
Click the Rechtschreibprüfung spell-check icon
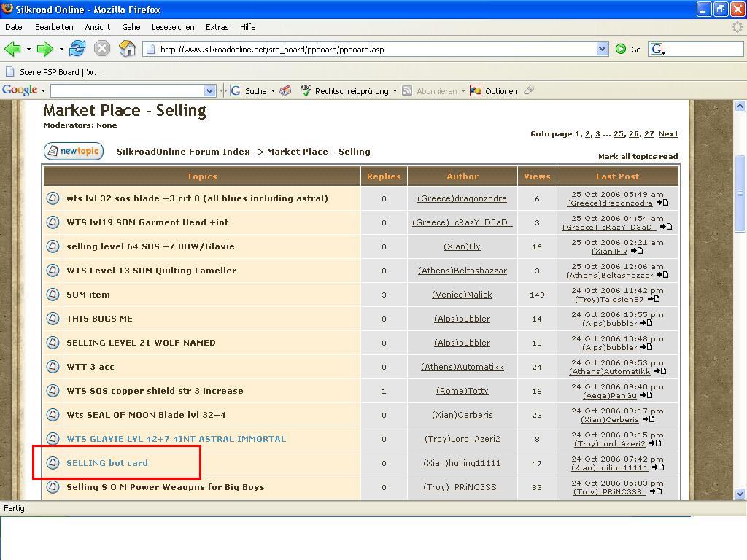[306, 90]
